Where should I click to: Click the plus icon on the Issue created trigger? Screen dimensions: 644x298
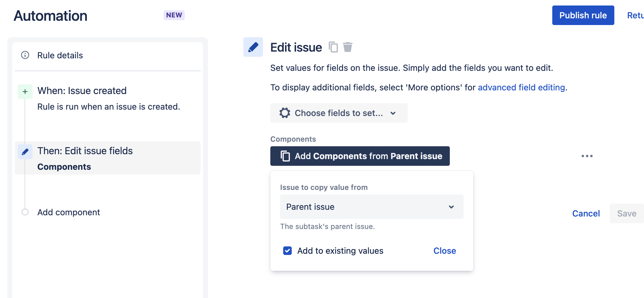25,91
